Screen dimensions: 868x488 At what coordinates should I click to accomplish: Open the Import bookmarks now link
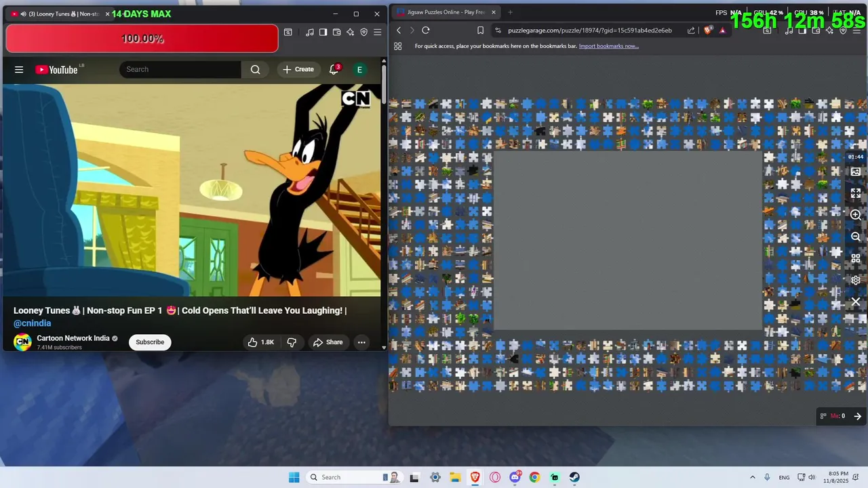click(609, 46)
